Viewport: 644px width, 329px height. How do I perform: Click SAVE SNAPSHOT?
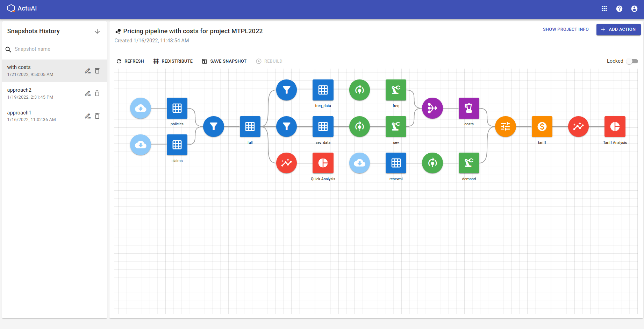click(x=224, y=61)
